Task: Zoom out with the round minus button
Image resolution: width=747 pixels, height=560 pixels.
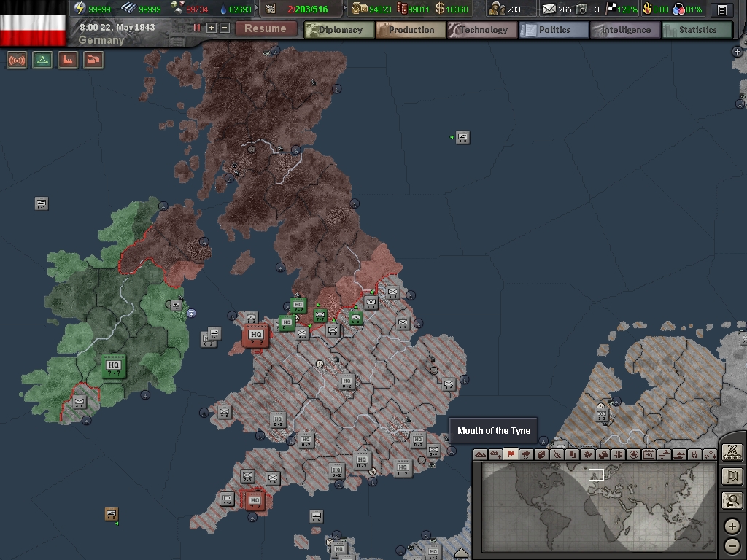Action: click(732, 546)
